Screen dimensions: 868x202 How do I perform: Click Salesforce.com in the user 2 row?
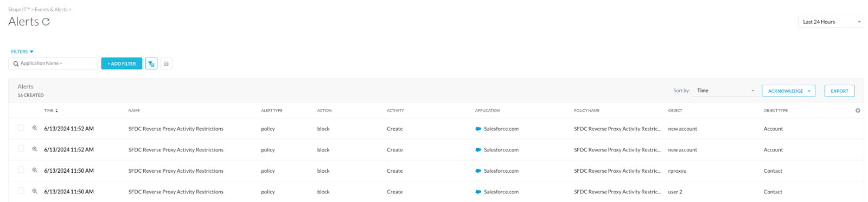tap(501, 192)
